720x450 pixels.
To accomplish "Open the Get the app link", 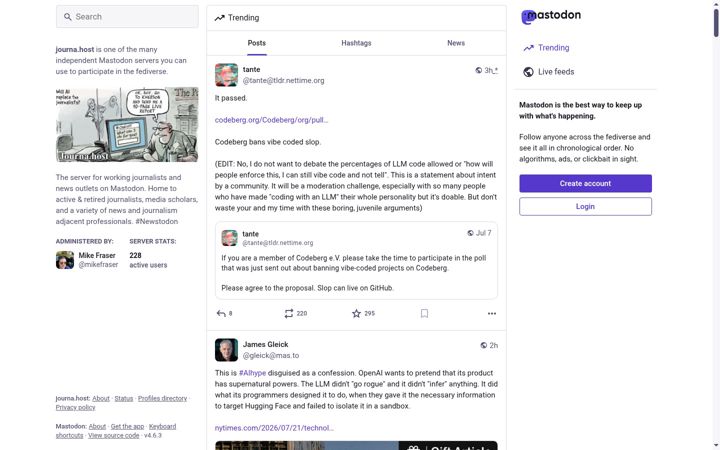I will pyautogui.click(x=127, y=427).
